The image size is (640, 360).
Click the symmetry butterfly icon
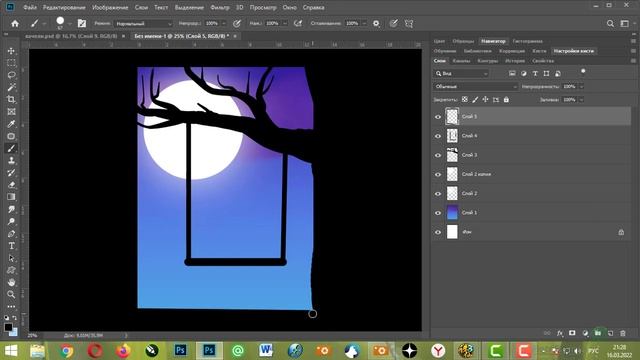[409, 24]
